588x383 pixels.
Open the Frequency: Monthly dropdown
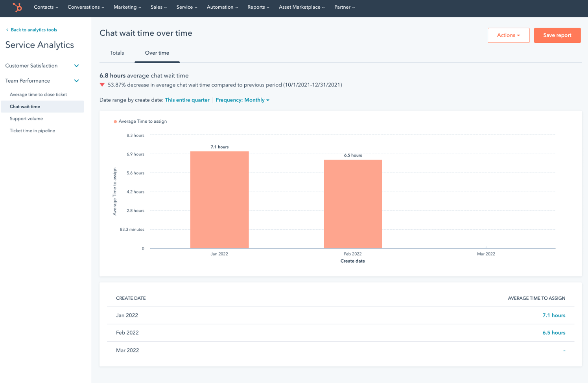[242, 100]
